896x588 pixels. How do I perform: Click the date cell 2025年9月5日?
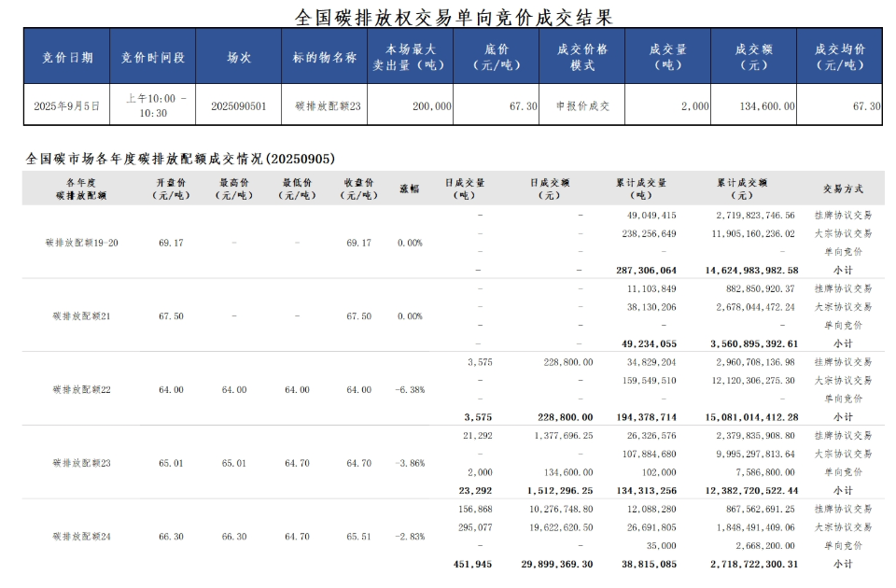pos(67,106)
